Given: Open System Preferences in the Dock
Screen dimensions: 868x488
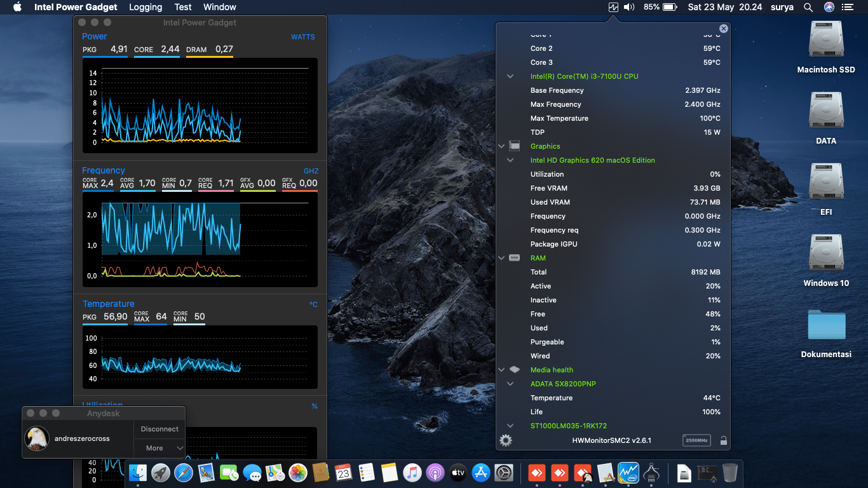Looking at the screenshot, I should coord(504,473).
